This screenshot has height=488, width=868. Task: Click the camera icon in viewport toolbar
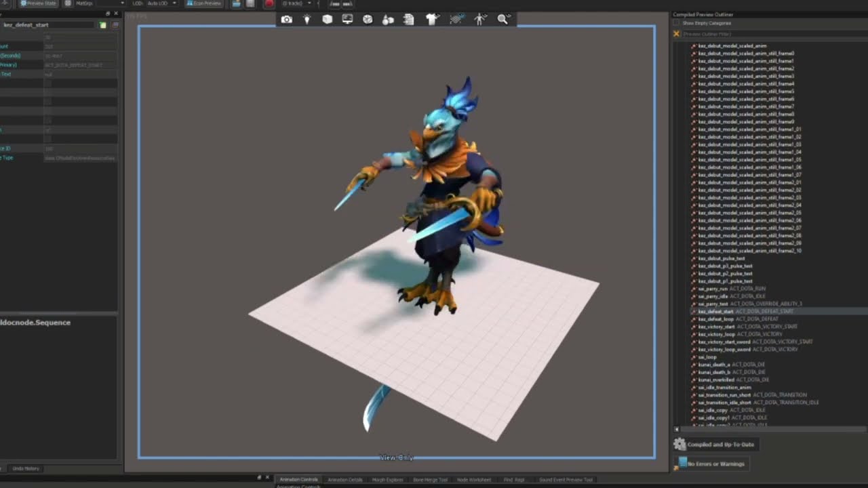(287, 20)
